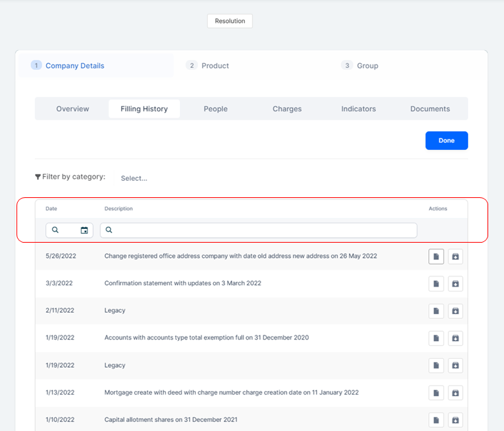View document for 2/11/2022 Legacy row
The width and height of the screenshot is (504, 431).
(436, 311)
